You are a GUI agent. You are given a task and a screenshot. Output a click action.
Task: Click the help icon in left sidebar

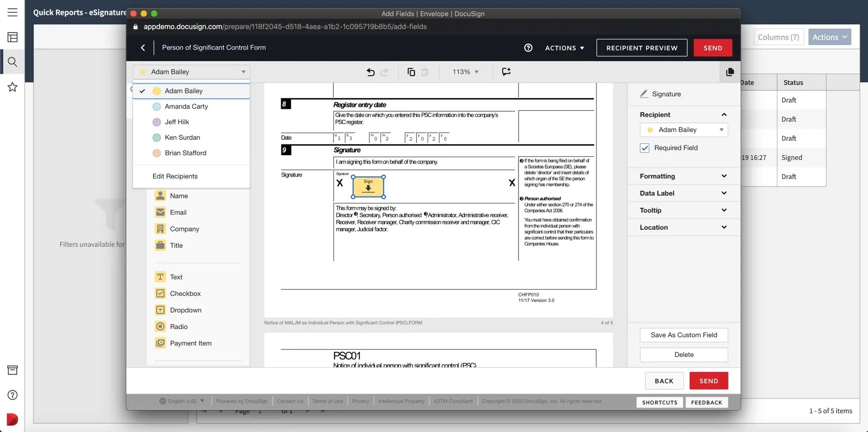click(x=12, y=395)
